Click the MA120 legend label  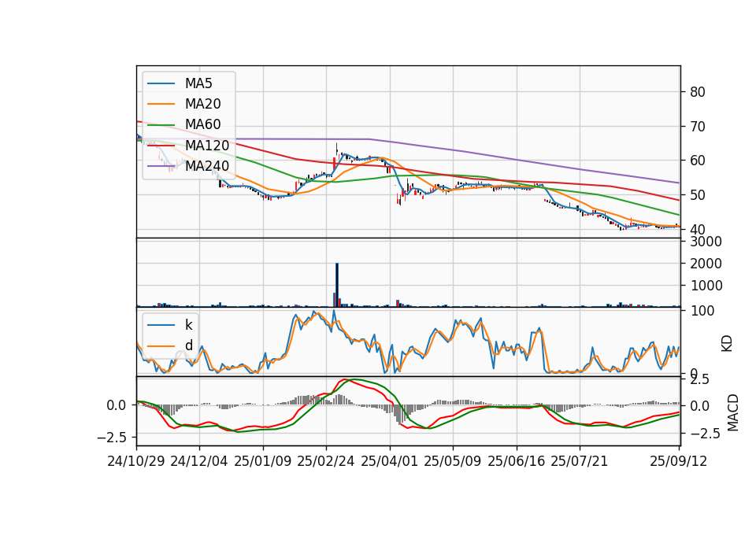(x=207, y=145)
